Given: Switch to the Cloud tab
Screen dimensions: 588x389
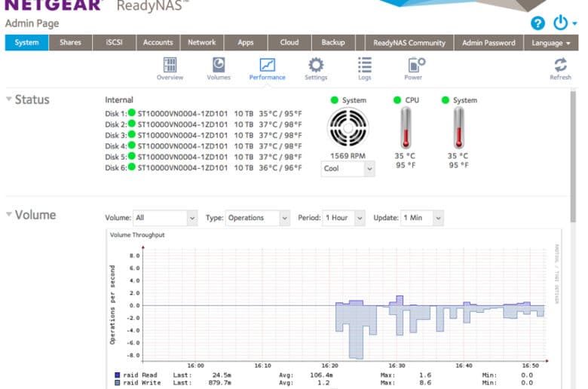Looking at the screenshot, I should [289, 43].
